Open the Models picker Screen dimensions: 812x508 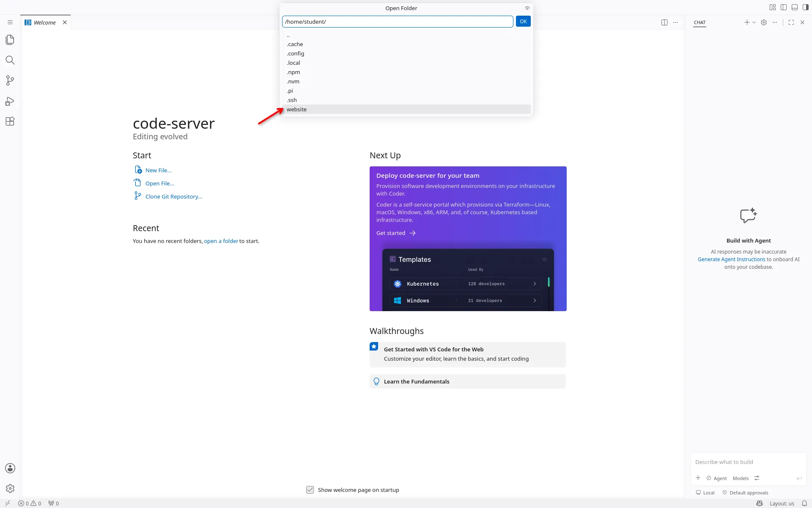[741, 478]
